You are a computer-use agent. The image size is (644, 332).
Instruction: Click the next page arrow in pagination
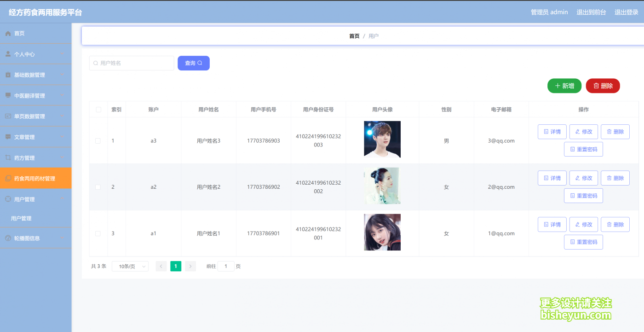190,266
